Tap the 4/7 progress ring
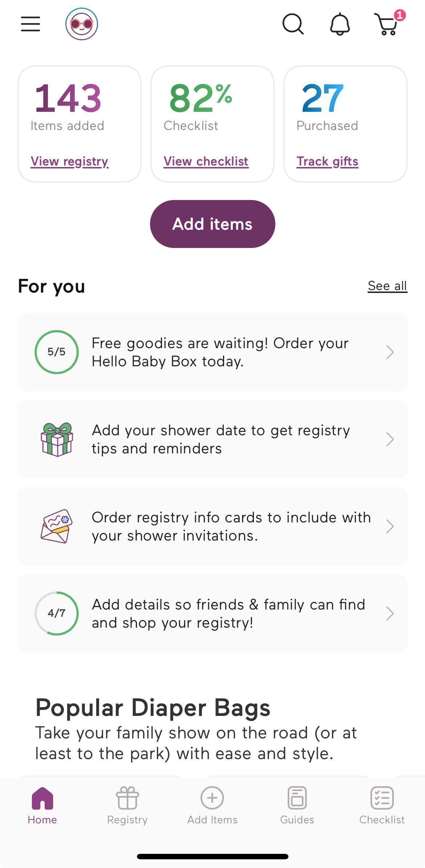 point(57,614)
